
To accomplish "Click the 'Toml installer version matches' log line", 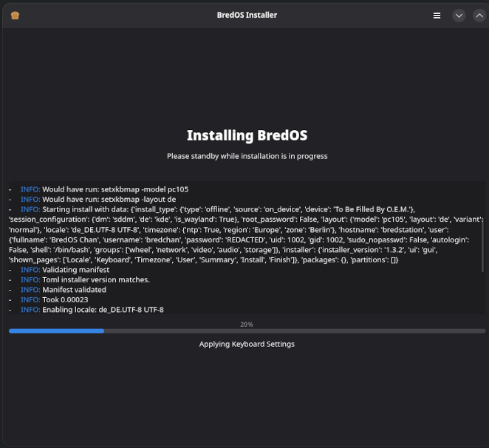I will [x=95, y=279].
